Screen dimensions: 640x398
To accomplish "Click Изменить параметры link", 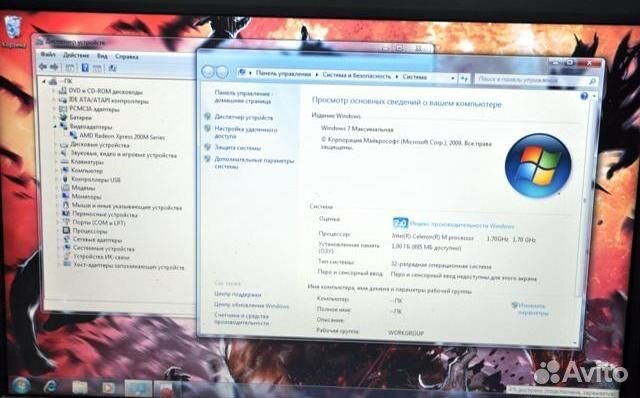I will coord(532,309).
